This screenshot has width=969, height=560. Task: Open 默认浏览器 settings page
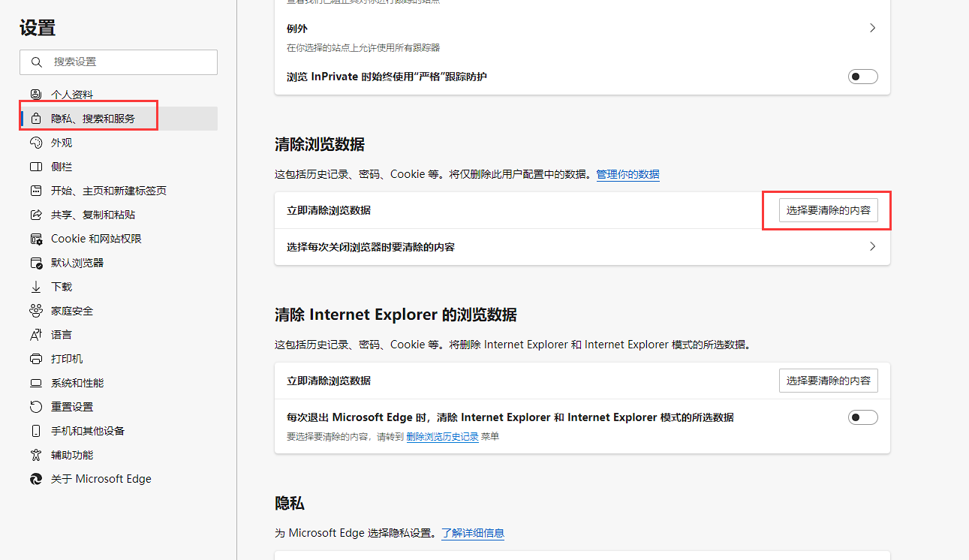click(119, 263)
